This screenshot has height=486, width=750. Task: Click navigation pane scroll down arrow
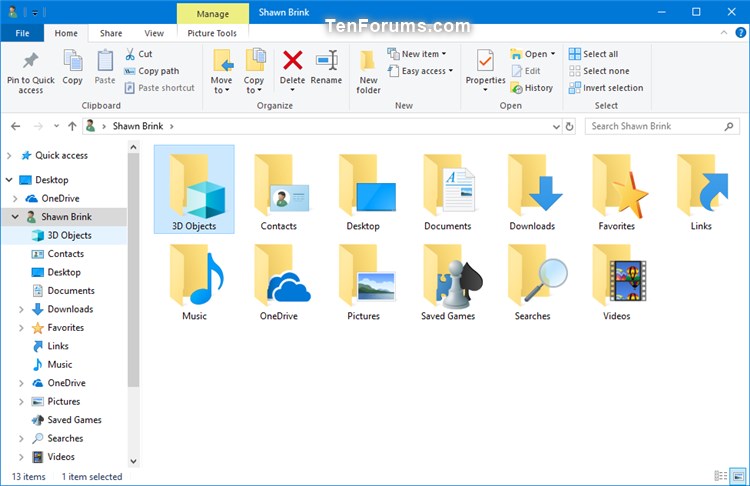[133, 461]
